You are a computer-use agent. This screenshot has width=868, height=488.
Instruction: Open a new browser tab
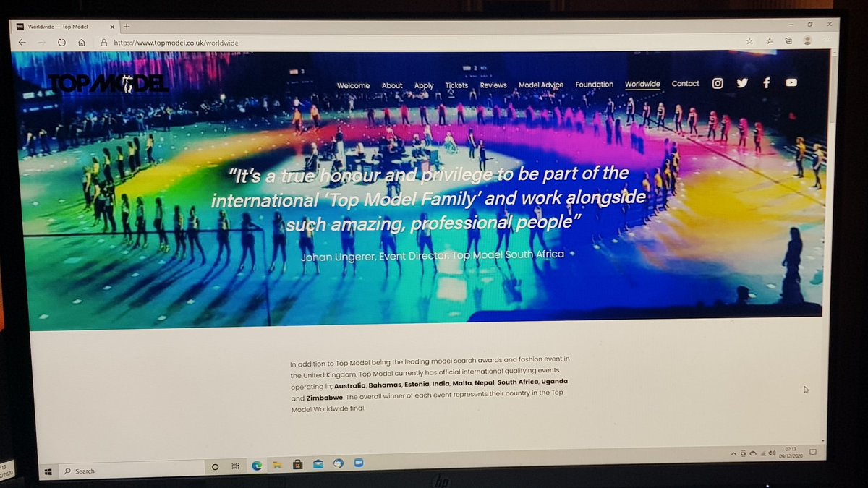point(127,26)
